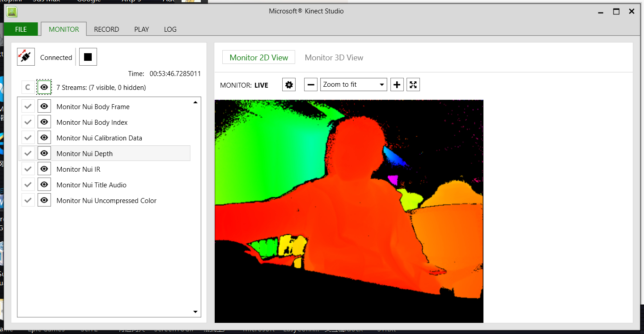Screen dimensions: 644x334
Task: Hide the Monitor Nui Body Frame stream
Action: 44,106
